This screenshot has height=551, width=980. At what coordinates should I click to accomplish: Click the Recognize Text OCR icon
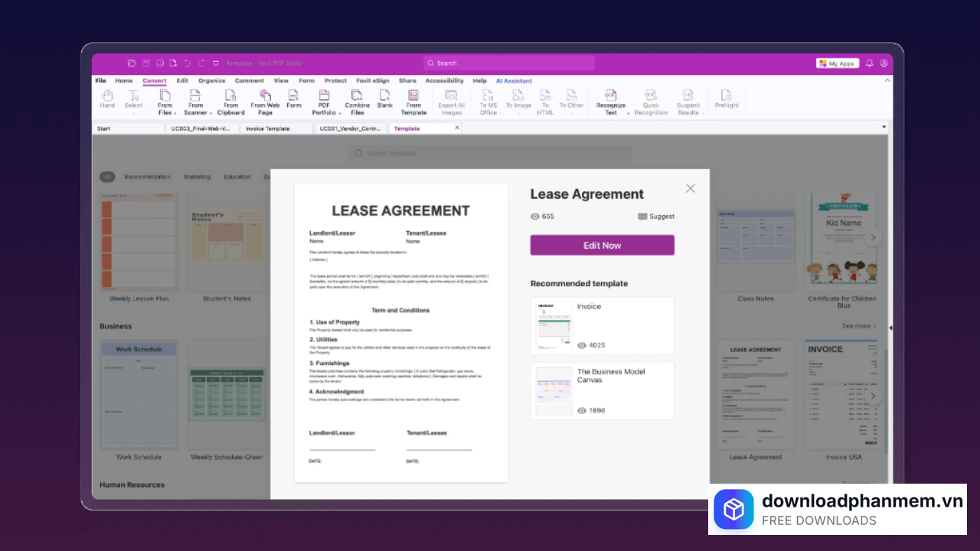[x=610, y=96]
